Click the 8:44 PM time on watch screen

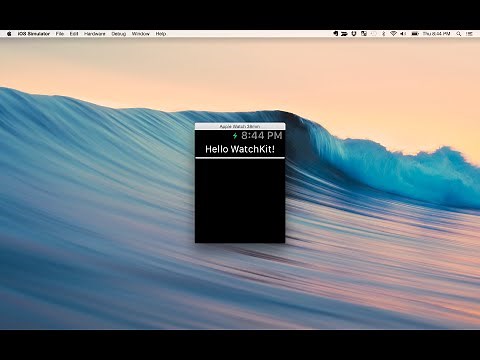pos(262,136)
